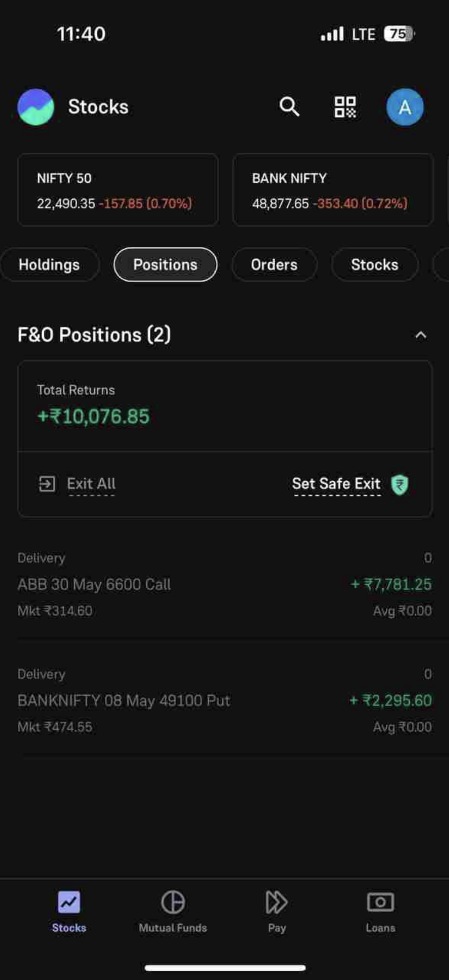The height and width of the screenshot is (980, 449).
Task: Tap the Safe Exit shield icon
Action: (x=400, y=484)
